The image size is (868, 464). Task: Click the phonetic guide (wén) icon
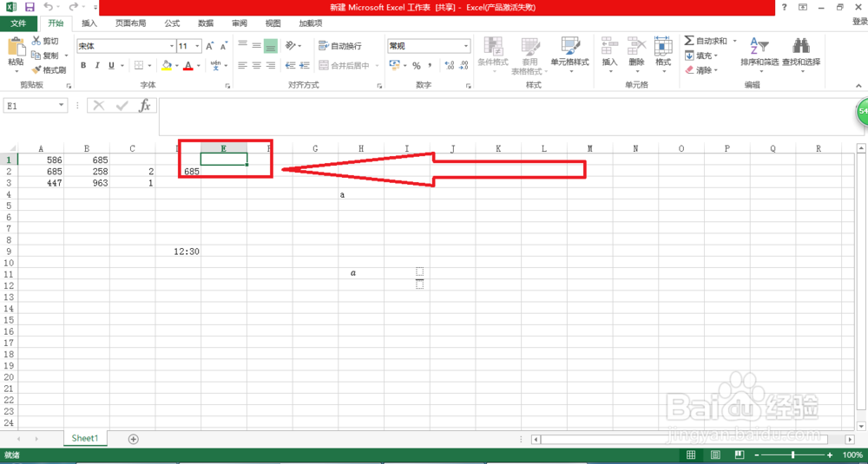(x=216, y=65)
